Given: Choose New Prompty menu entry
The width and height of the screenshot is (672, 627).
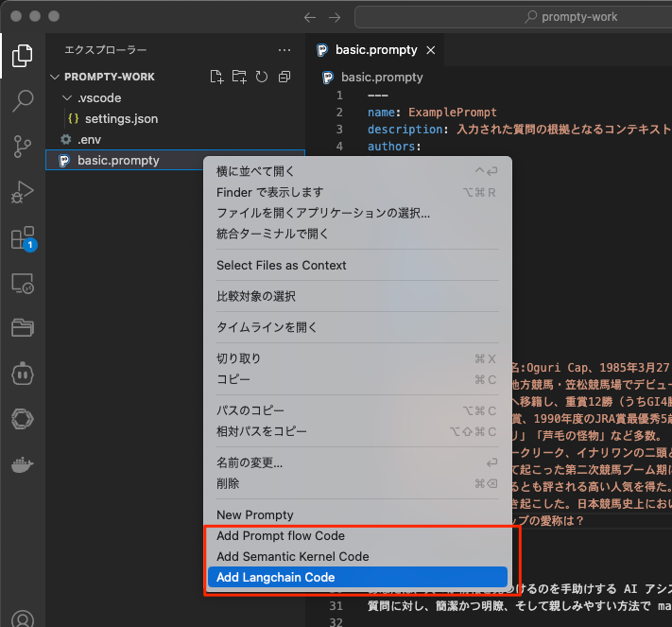Looking at the screenshot, I should (357, 515).
